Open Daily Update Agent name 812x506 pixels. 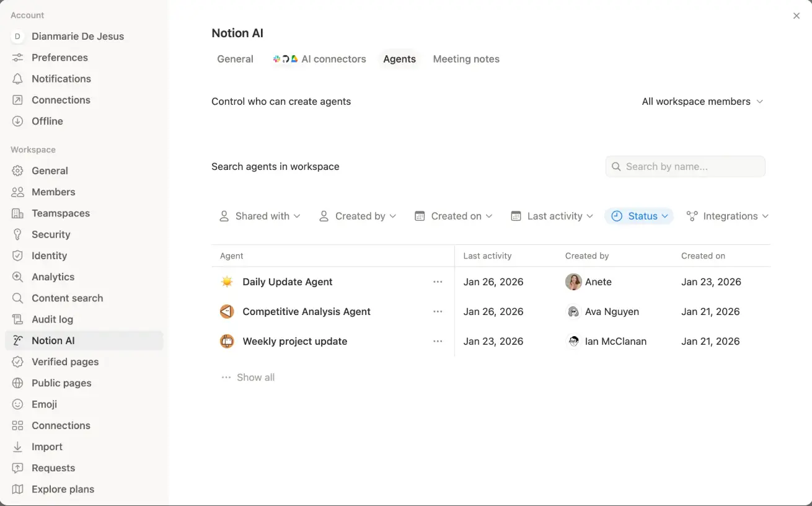(x=288, y=282)
